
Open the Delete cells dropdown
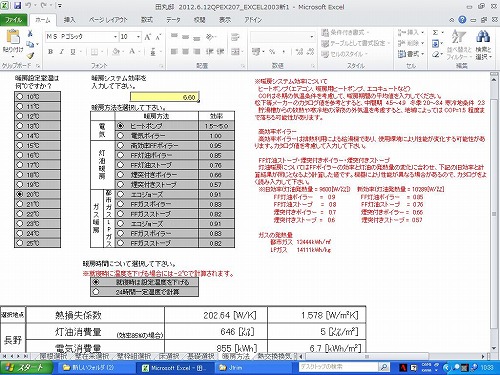coord(411,43)
